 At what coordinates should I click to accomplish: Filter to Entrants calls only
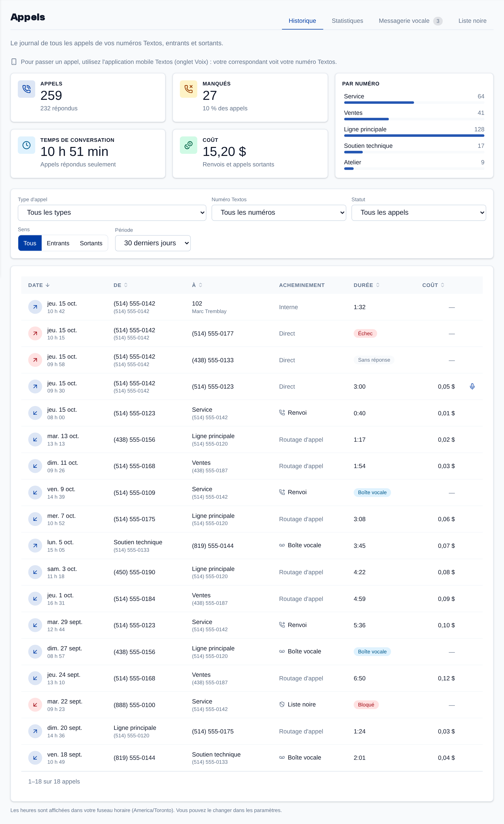pyautogui.click(x=58, y=243)
